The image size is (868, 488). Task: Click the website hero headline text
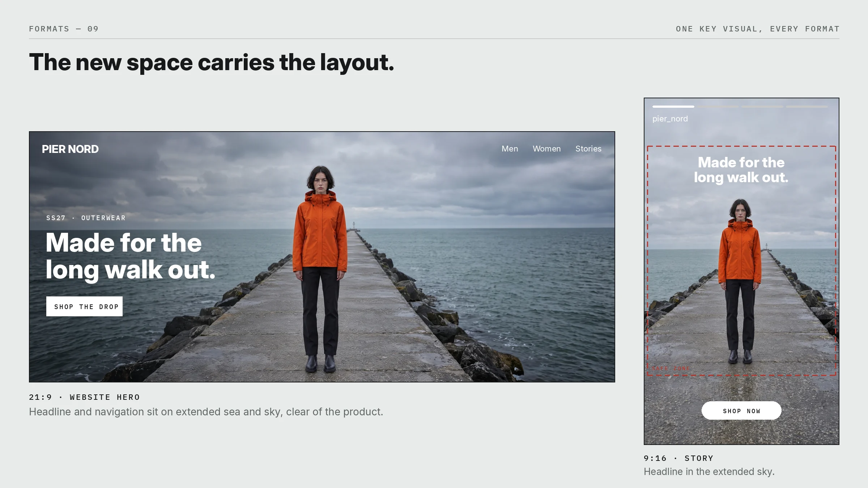(x=130, y=256)
